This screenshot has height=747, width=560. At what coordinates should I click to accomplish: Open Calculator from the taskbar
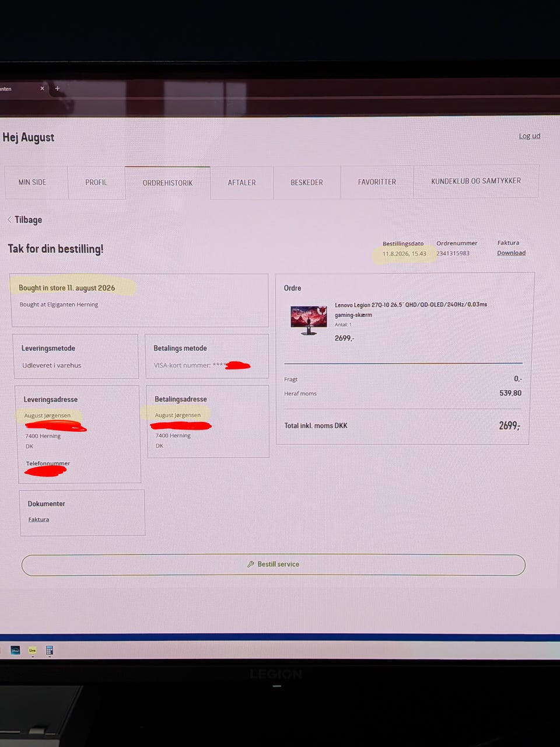(x=50, y=650)
